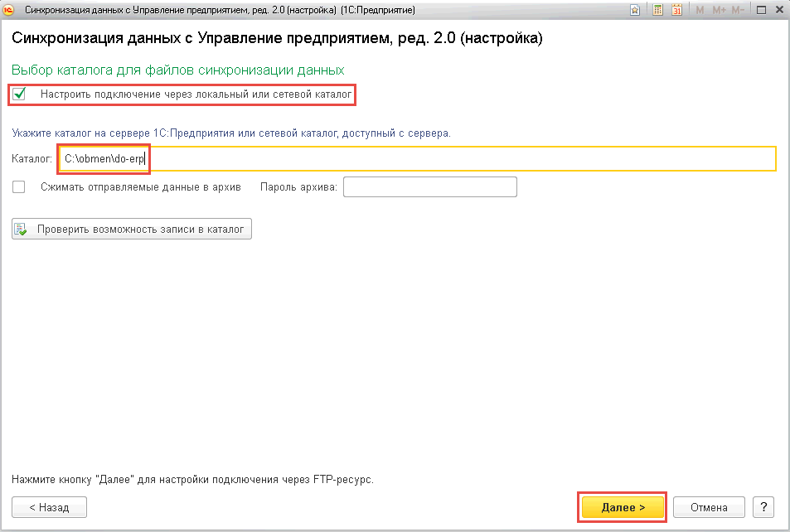The width and height of the screenshot is (790, 532).
Task: Click the M+ memory add button
Action: pos(719,10)
